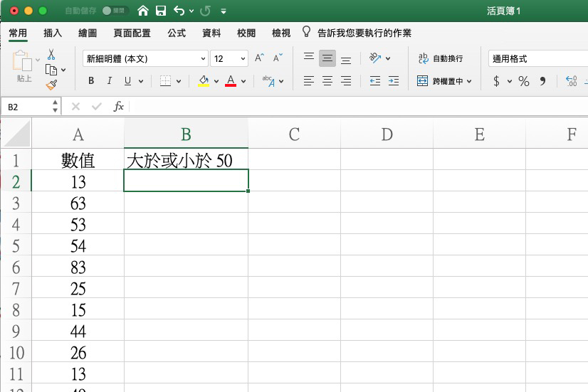Align text to top of cell
The height and width of the screenshot is (392, 588).
(309, 58)
